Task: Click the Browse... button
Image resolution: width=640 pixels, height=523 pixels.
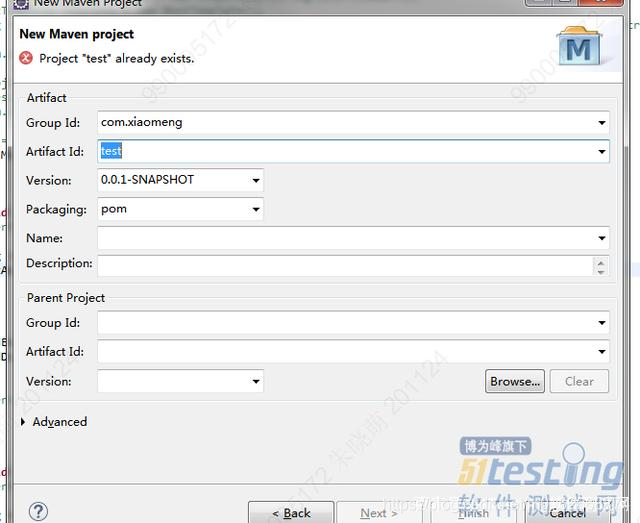Action: click(515, 381)
